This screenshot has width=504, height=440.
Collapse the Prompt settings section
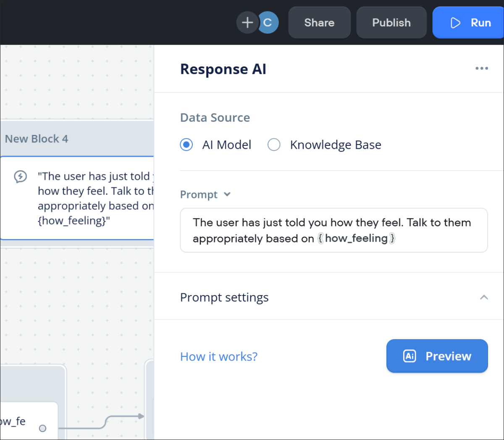point(484,297)
